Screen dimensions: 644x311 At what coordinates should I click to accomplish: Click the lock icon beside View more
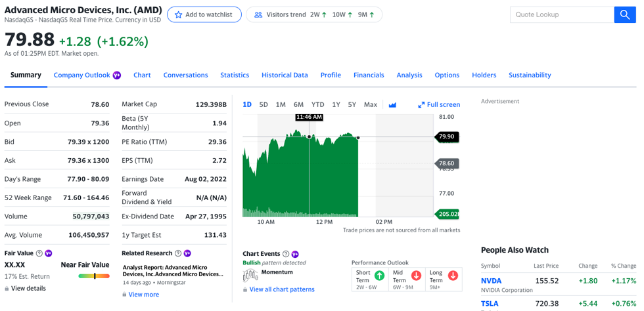[x=124, y=295]
